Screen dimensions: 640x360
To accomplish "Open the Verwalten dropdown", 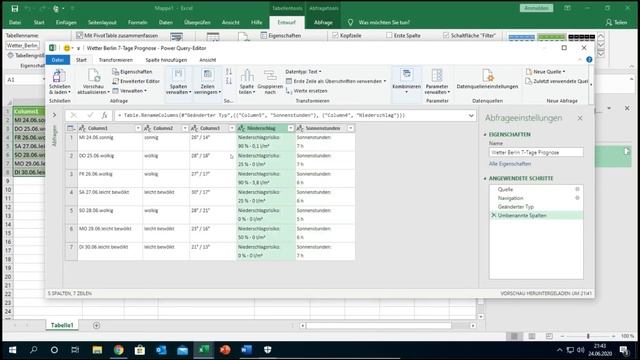I will point(129,91).
